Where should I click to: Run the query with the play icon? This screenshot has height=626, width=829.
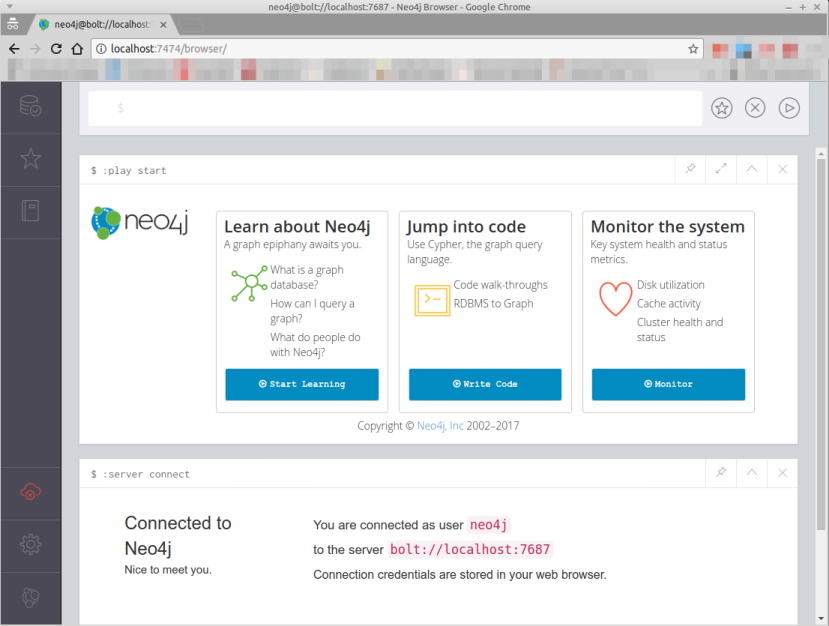789,107
